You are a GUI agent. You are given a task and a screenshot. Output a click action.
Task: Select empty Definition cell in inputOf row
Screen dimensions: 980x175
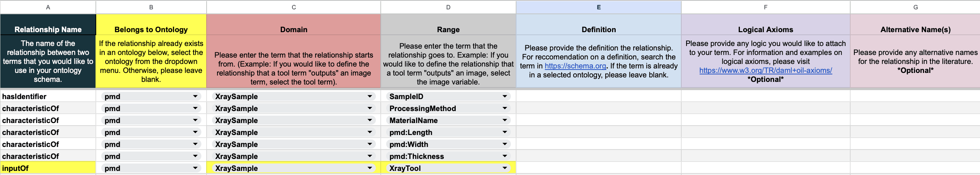click(x=599, y=168)
